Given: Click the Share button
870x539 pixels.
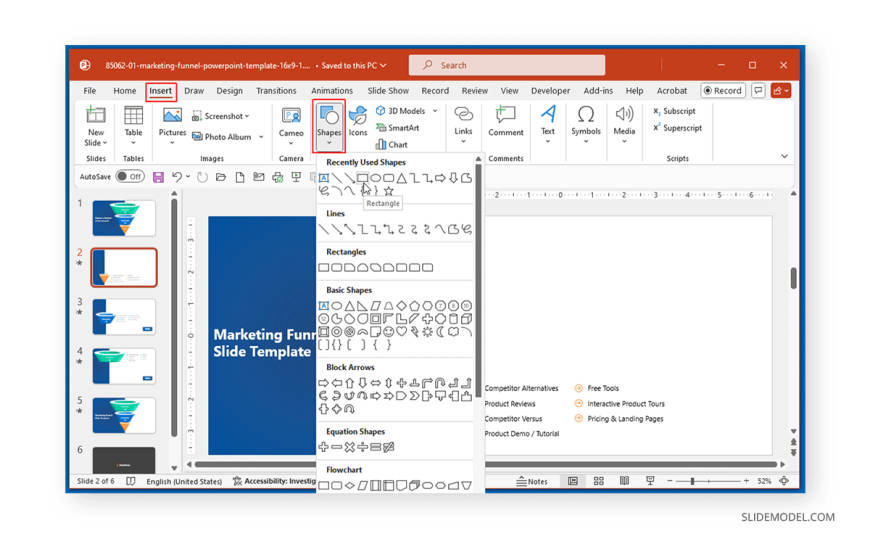Looking at the screenshot, I should pyautogui.click(x=780, y=90).
